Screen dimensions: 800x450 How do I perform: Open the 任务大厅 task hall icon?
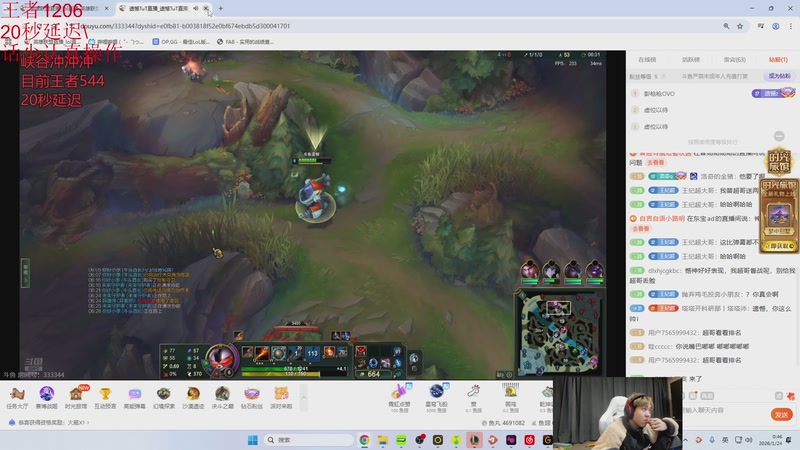pos(17,398)
